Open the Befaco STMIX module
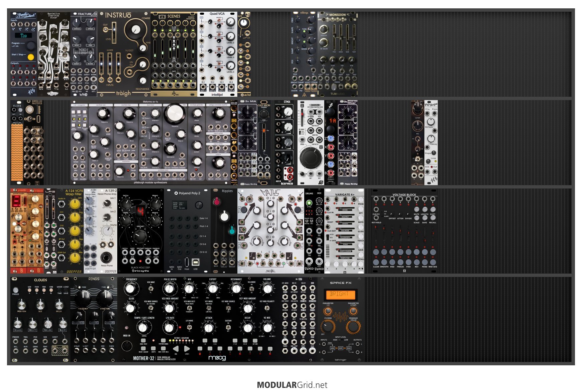Viewport: 585px width, 392px height. (284, 142)
